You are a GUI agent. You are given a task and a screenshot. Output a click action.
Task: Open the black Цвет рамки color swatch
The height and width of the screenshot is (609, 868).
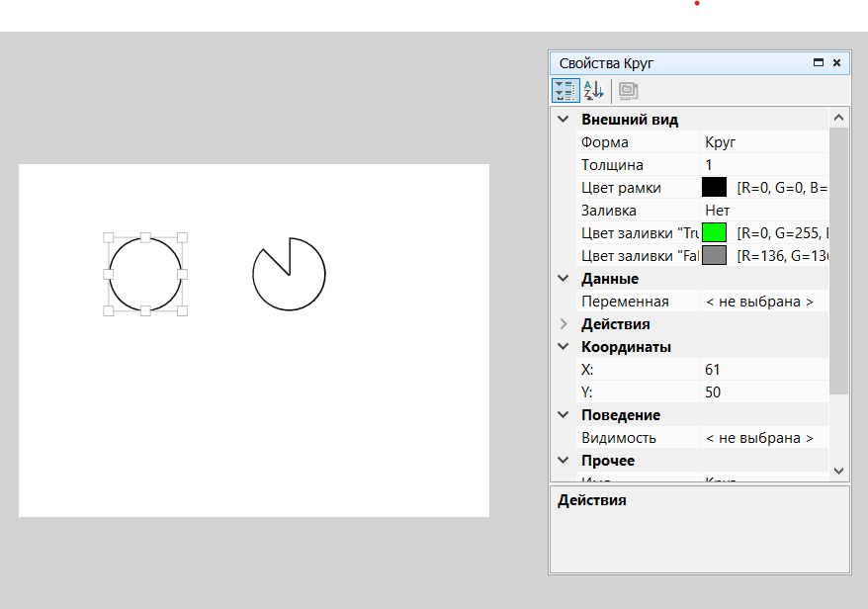coord(714,188)
